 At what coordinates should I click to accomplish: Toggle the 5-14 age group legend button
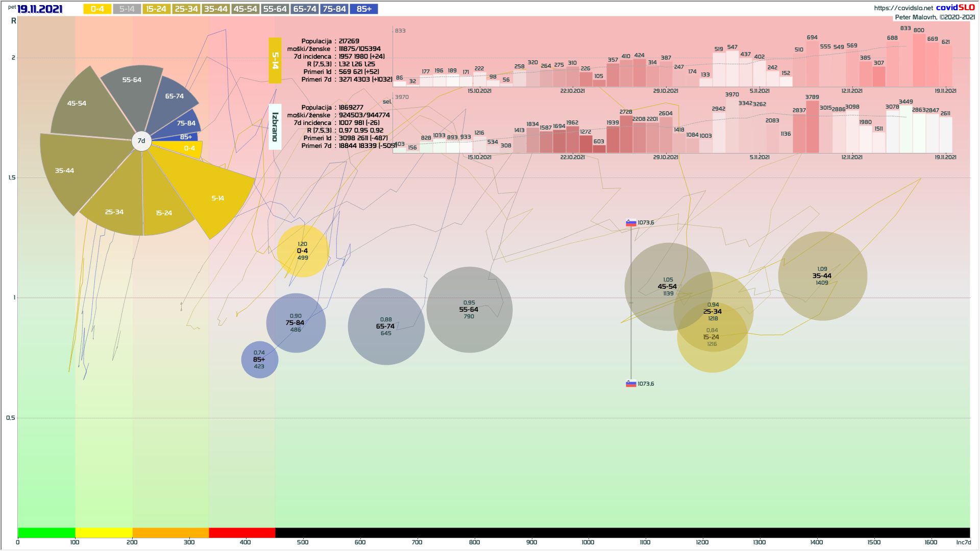[127, 9]
